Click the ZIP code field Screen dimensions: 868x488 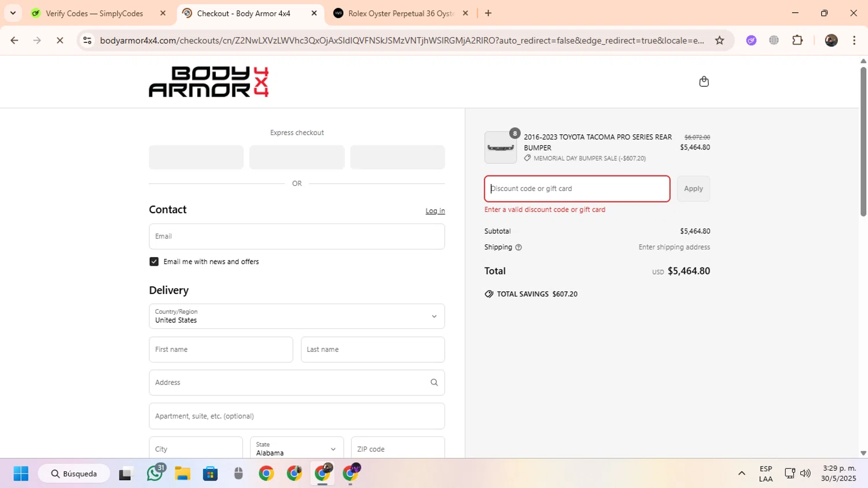coord(398,449)
